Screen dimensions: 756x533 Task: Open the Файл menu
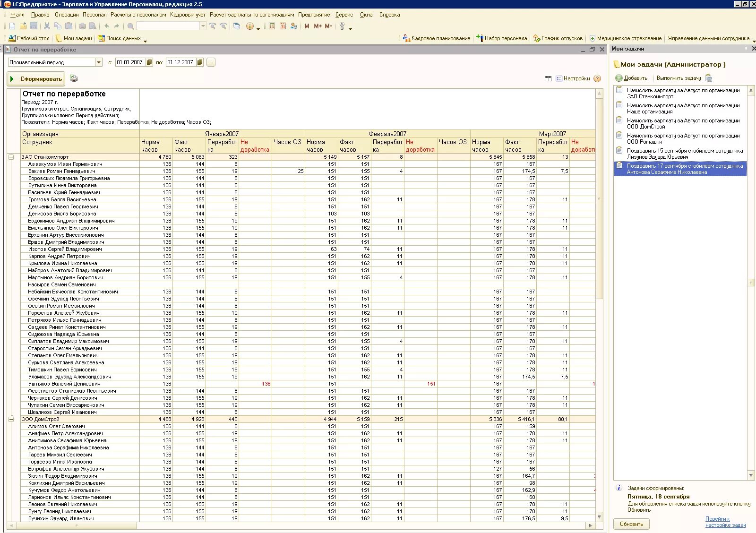coord(17,15)
